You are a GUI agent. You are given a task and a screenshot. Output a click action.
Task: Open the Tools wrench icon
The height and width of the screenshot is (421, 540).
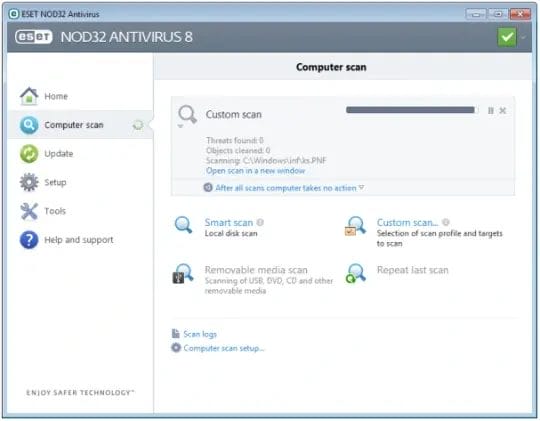[29, 211]
